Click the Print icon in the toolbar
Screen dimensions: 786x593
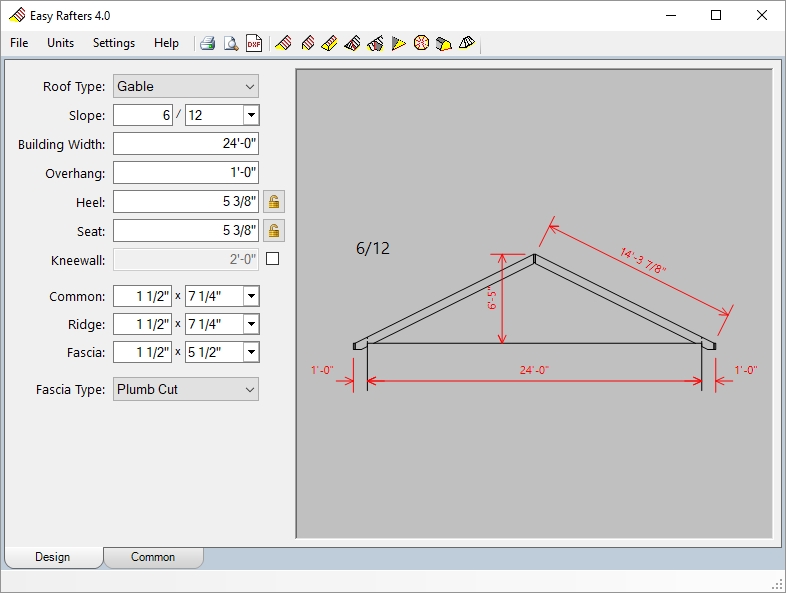(x=208, y=43)
